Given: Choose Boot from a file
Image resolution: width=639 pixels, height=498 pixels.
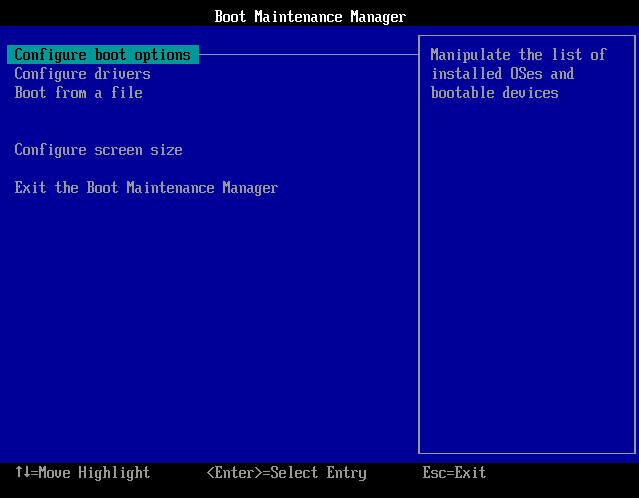Looking at the screenshot, I should click(x=78, y=93).
